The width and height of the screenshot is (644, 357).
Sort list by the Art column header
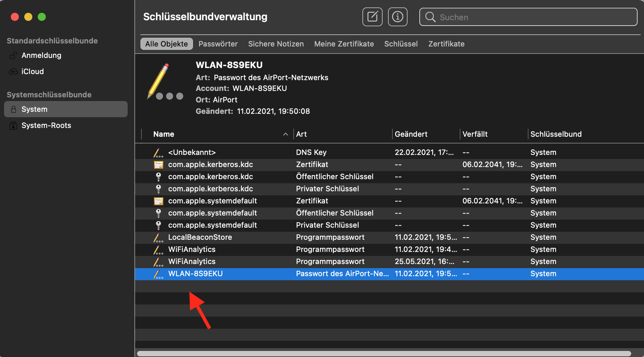click(x=342, y=134)
